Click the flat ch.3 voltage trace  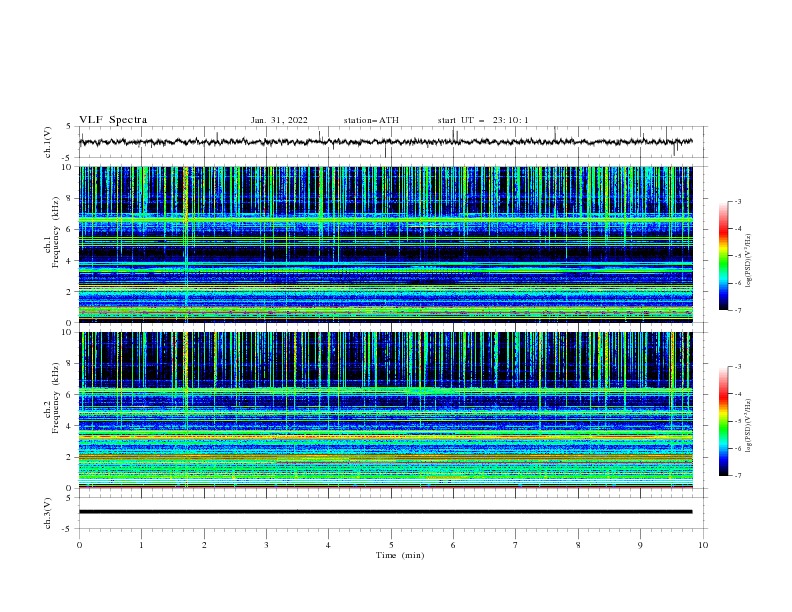coord(385,512)
